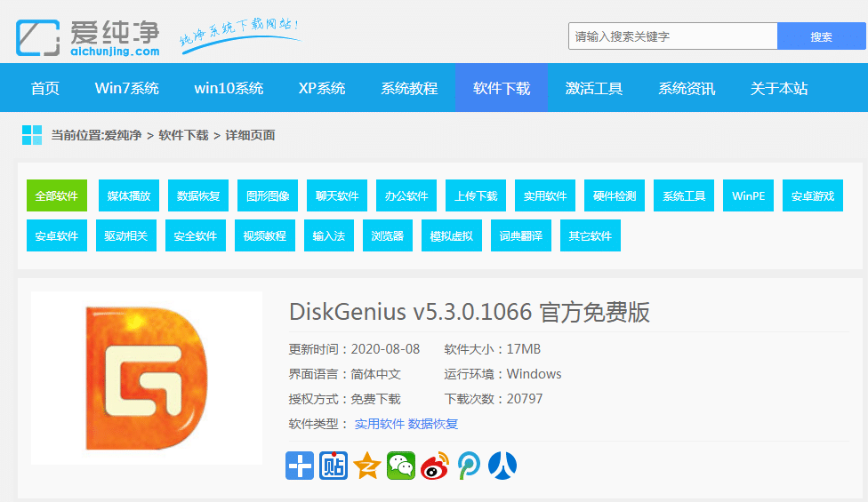868x502 pixels.
Task: Open the XP系统 nav item
Action: (322, 89)
